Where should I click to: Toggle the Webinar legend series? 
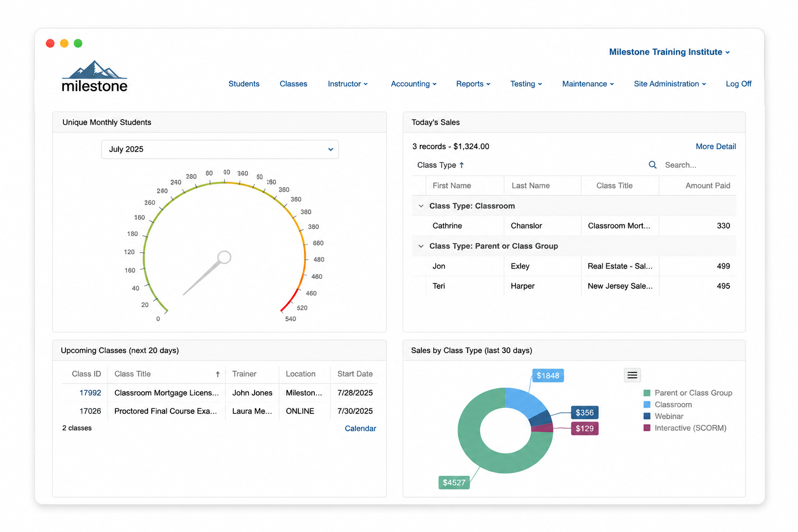click(663, 416)
